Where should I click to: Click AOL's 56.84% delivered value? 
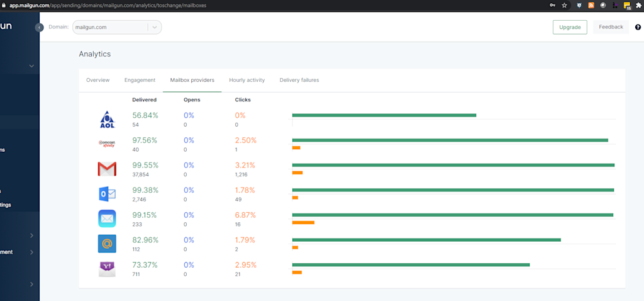click(145, 115)
